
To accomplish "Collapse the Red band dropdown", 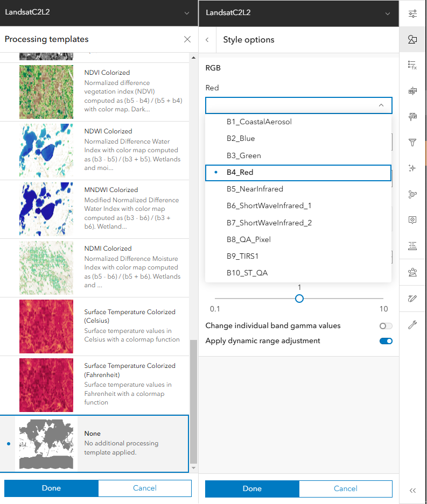I will [381, 105].
